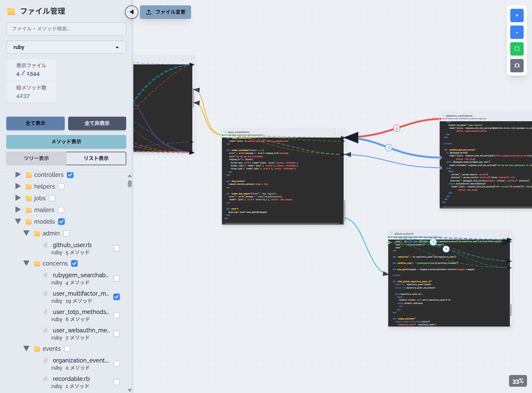The image size is (532, 393).
Task: Collapse the admin folder arrow
Action: point(26,233)
